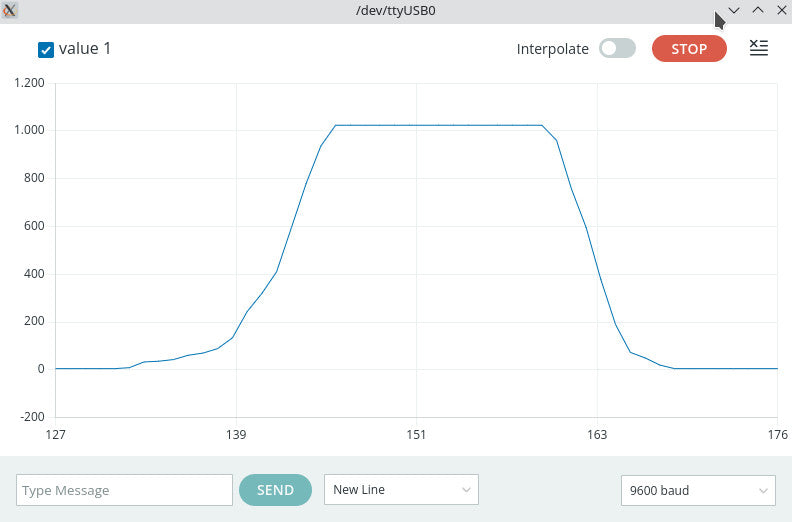This screenshot has height=522, width=792.
Task: Click the x-axis label 163
Action: click(597, 435)
